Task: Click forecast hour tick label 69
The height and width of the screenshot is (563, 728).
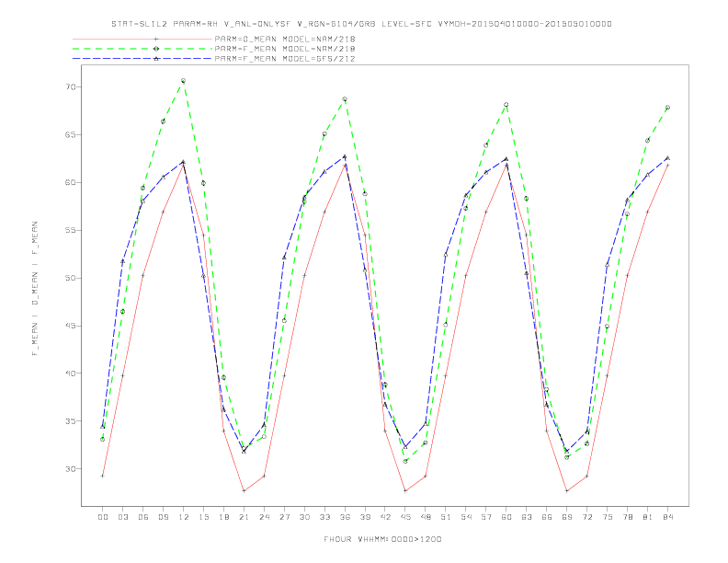Action: [x=567, y=517]
